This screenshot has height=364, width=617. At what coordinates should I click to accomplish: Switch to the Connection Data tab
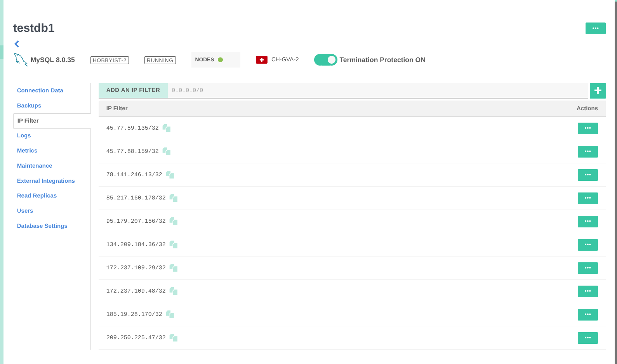40,90
